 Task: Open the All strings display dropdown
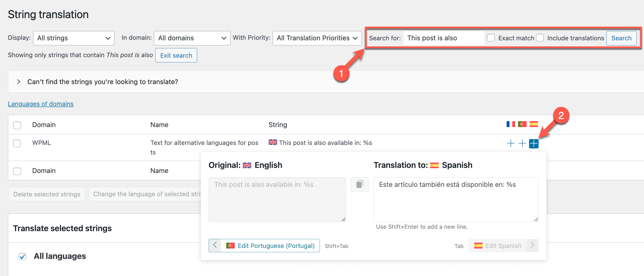point(74,38)
